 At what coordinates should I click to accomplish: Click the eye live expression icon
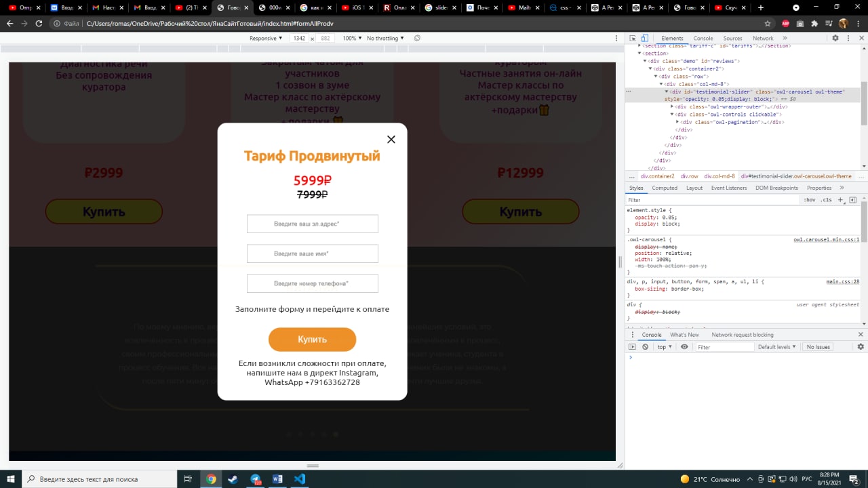pyautogui.click(x=684, y=347)
